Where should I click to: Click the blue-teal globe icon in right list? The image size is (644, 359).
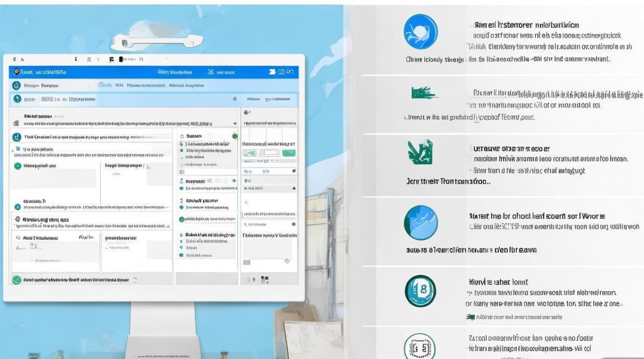(421, 223)
